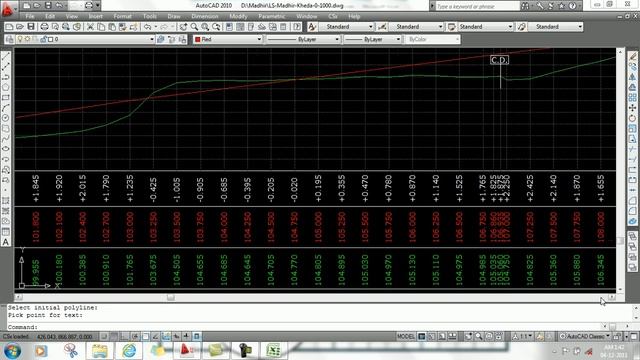
Task: Click the horizontal scrollbar thumb
Action: [171, 298]
